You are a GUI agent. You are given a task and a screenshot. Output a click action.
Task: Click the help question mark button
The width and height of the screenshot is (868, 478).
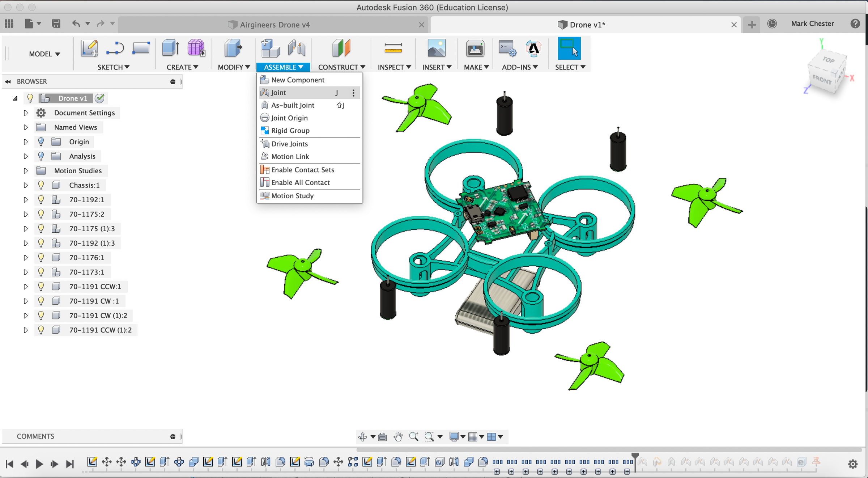pos(855,23)
